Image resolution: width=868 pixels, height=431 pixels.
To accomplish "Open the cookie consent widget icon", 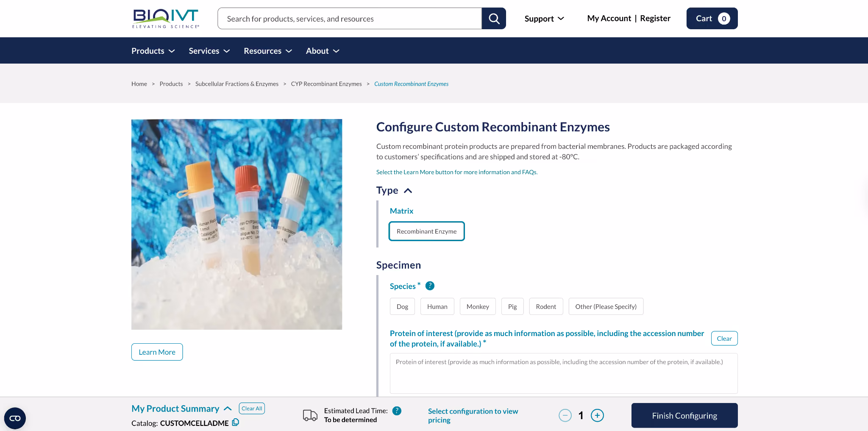I will point(15,418).
